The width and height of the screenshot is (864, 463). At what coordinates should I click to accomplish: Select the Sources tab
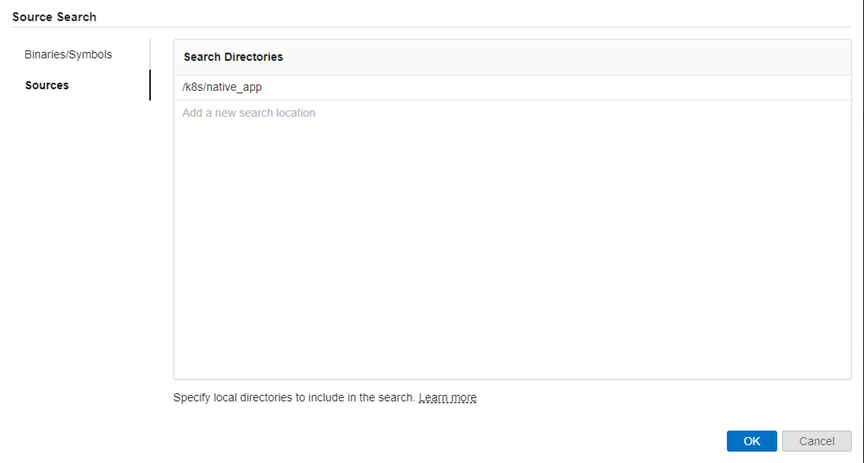tap(47, 85)
